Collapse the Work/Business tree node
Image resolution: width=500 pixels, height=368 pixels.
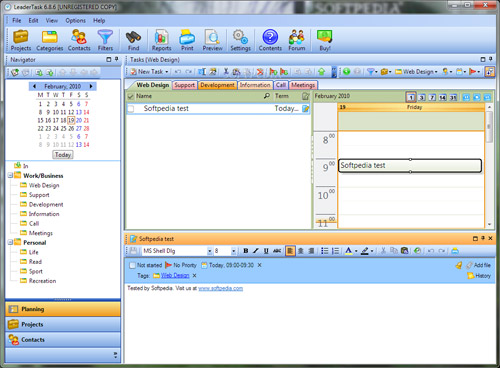click(10, 175)
